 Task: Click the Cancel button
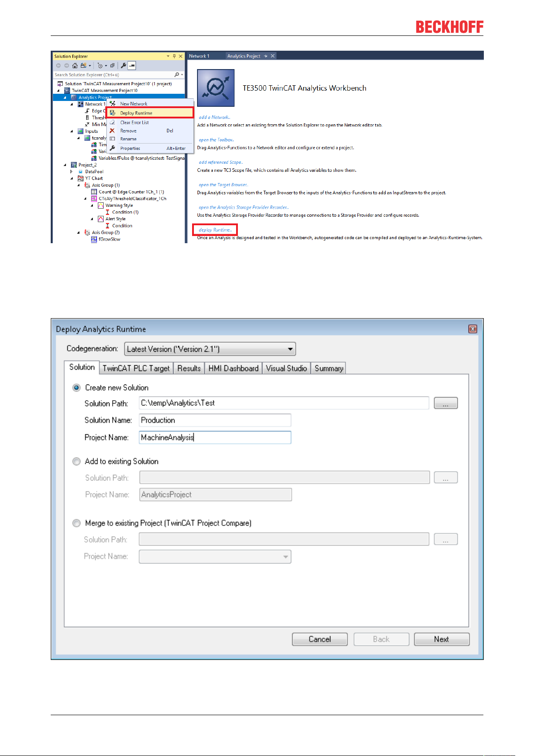(x=320, y=639)
